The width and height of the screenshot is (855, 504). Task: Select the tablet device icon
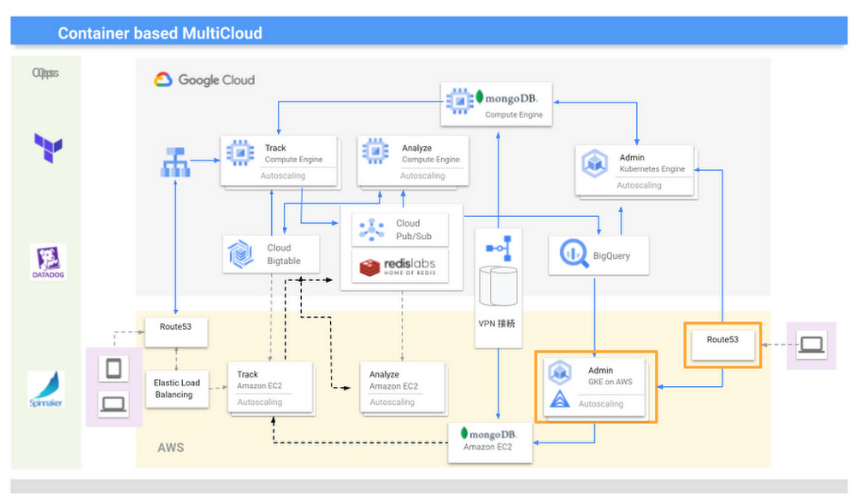point(114,369)
